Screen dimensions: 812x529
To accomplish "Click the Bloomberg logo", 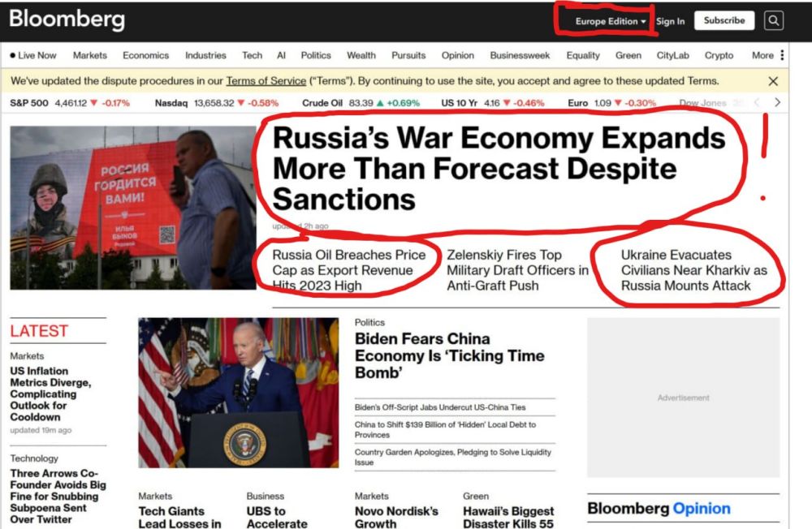I will point(67,19).
